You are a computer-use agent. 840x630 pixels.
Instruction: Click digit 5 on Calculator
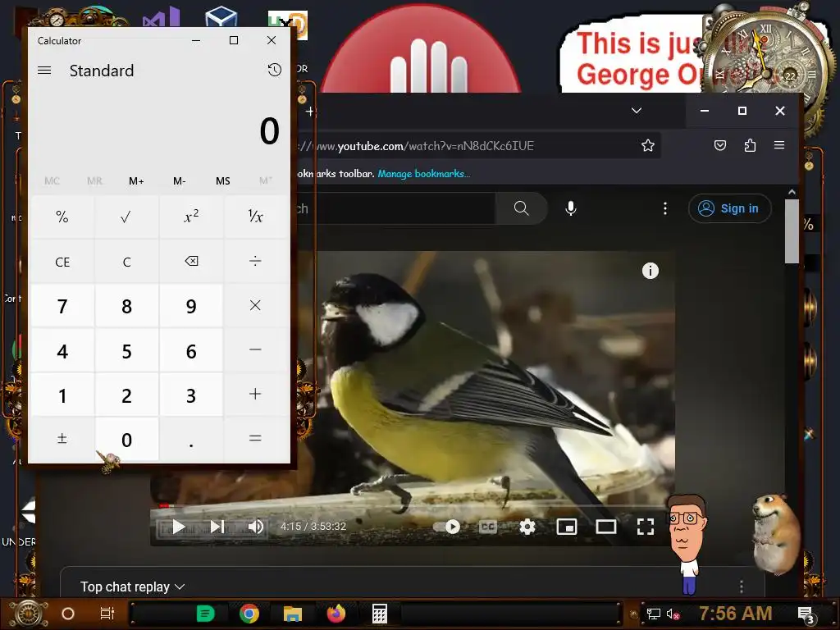click(x=126, y=351)
